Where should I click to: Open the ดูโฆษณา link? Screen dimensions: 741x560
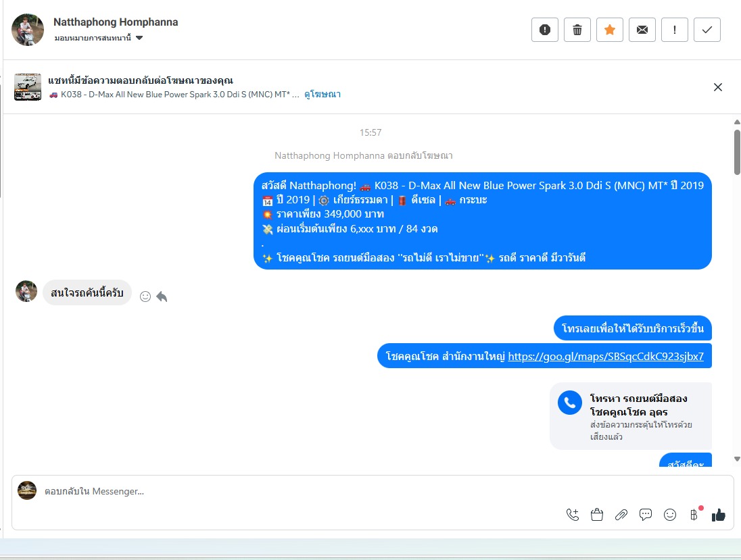click(x=322, y=94)
